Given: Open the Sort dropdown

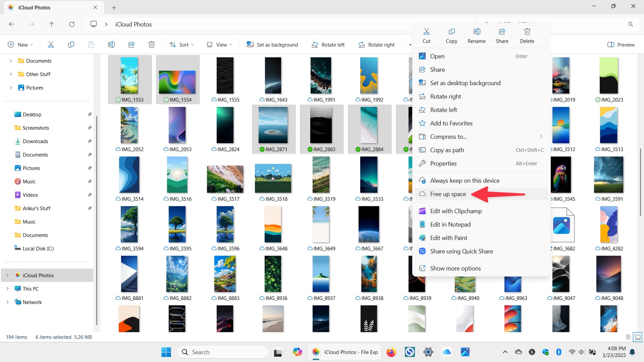Looking at the screenshot, I should [181, 45].
